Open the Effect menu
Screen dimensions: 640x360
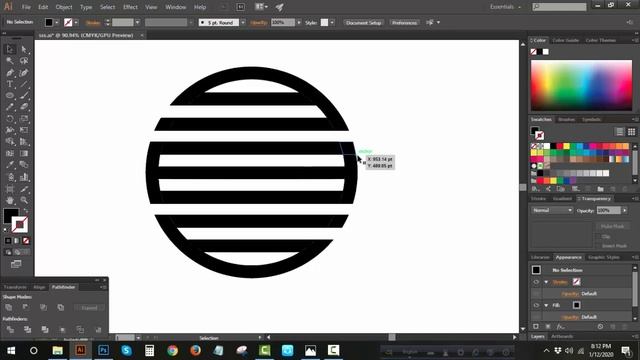pos(130,7)
